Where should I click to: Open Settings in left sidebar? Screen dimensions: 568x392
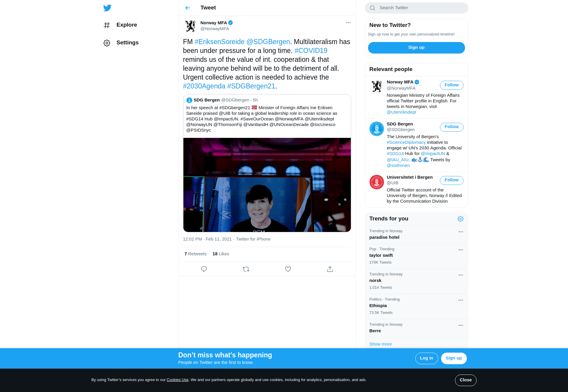[x=127, y=43]
